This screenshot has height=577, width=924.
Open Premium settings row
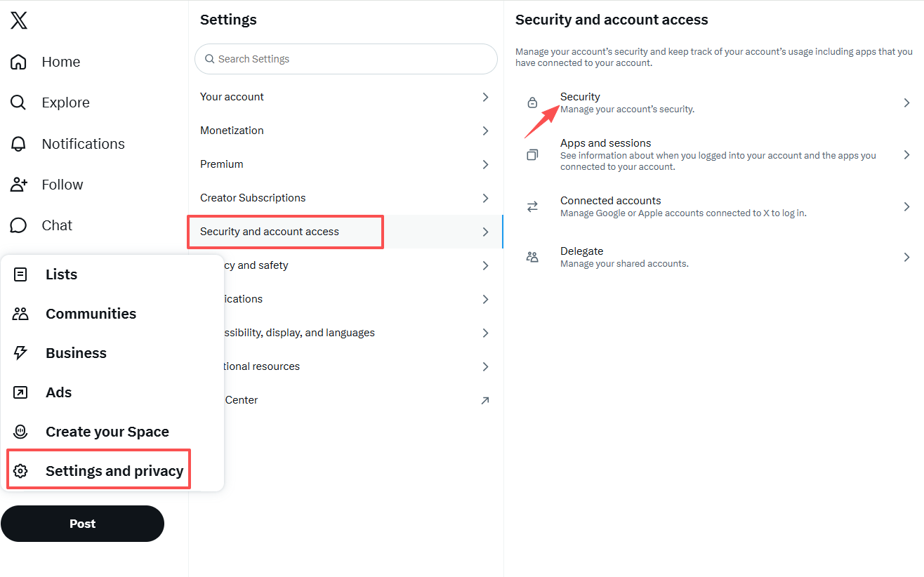(345, 164)
